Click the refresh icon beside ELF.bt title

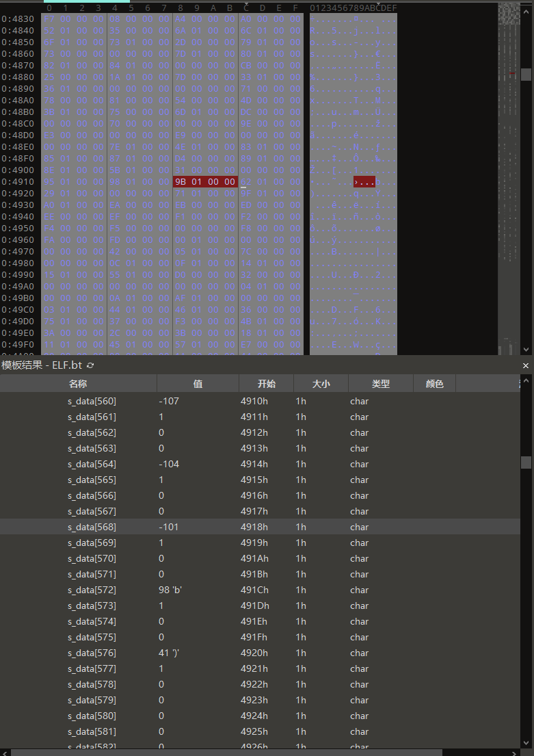pos(90,366)
